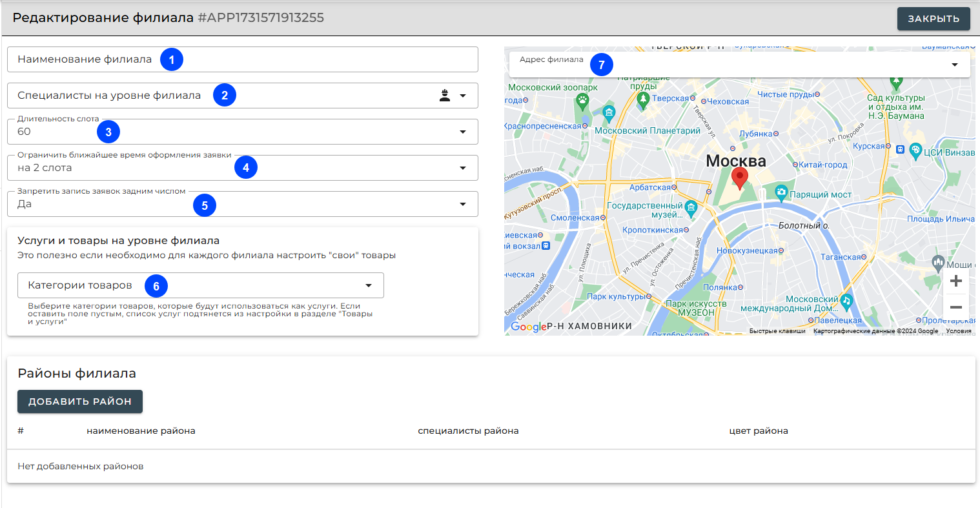Click the Московский Планетарий marker icon
Screen dimensions: 980x508
(x=609, y=114)
